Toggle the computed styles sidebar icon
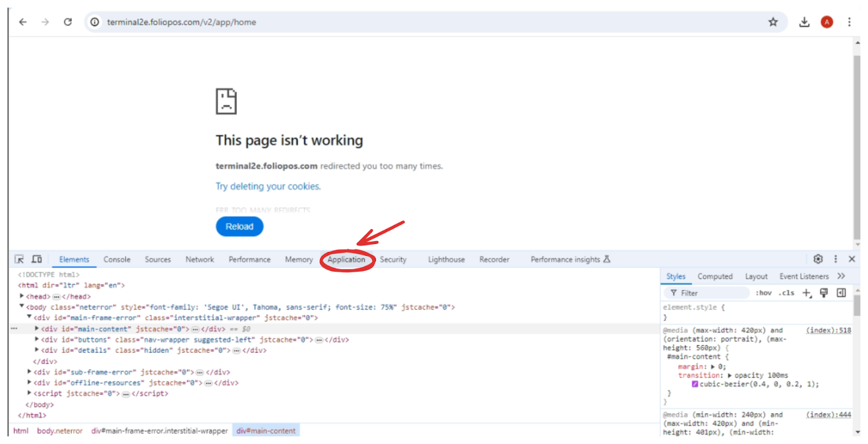The image size is (868, 444). [841, 293]
